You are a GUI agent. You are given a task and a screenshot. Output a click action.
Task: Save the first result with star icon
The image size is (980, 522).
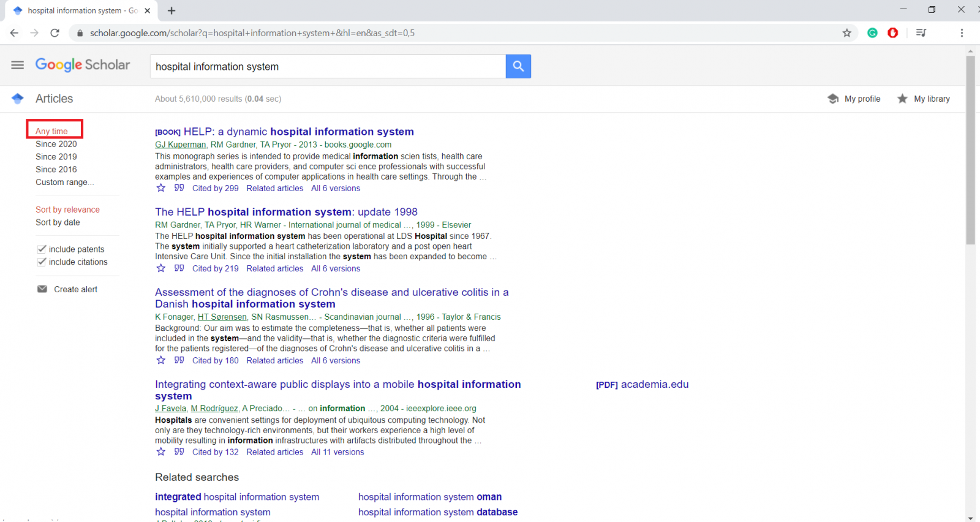tap(161, 188)
